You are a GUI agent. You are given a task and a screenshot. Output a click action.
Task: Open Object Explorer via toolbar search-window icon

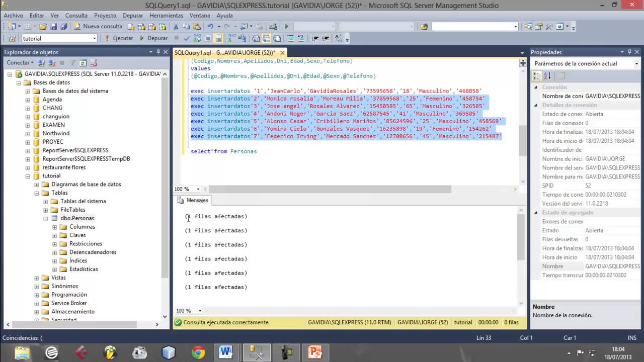click(x=528, y=26)
